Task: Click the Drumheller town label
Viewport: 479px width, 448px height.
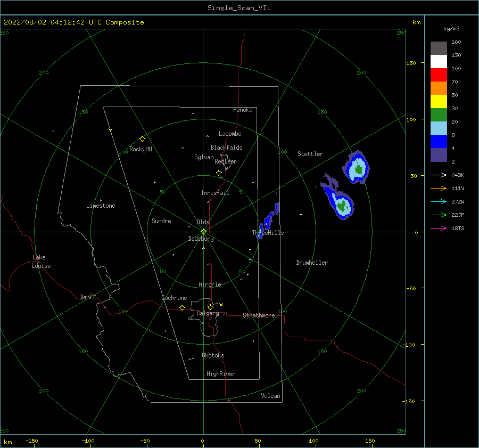Action: [312, 263]
